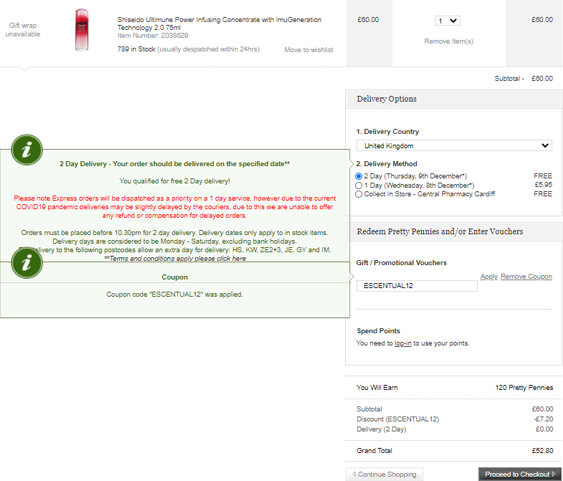This screenshot has width=563, height=481.
Task: Click Proceed to Checkout button
Action: click(520, 474)
